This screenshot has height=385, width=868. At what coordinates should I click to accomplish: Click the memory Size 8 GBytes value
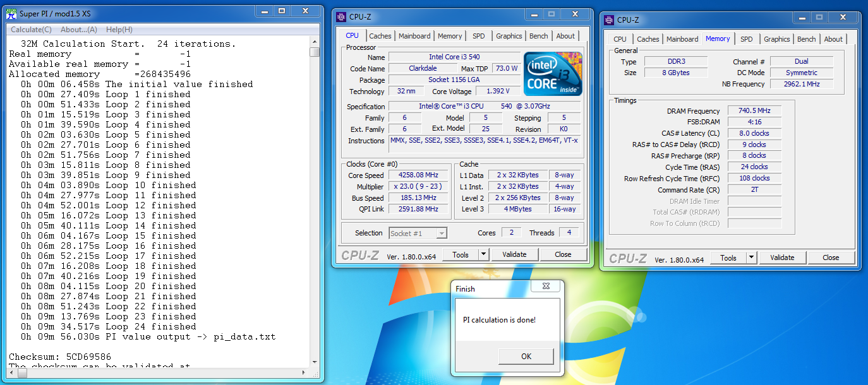point(675,73)
